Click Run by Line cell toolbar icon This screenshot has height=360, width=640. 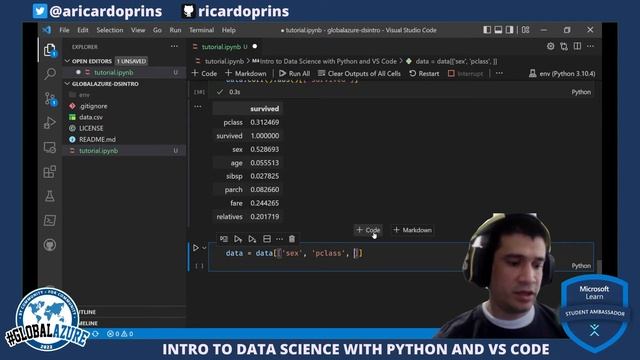tap(224, 239)
